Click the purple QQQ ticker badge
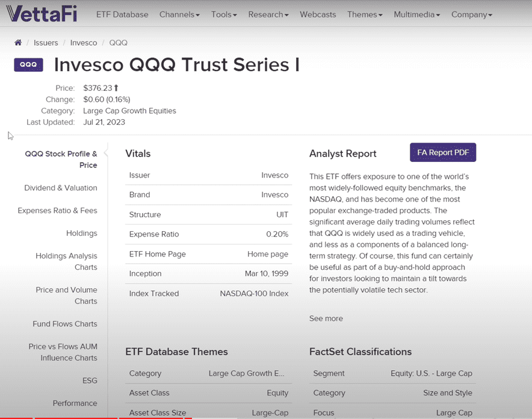Screen dimensions: 532x419 [x=28, y=64]
